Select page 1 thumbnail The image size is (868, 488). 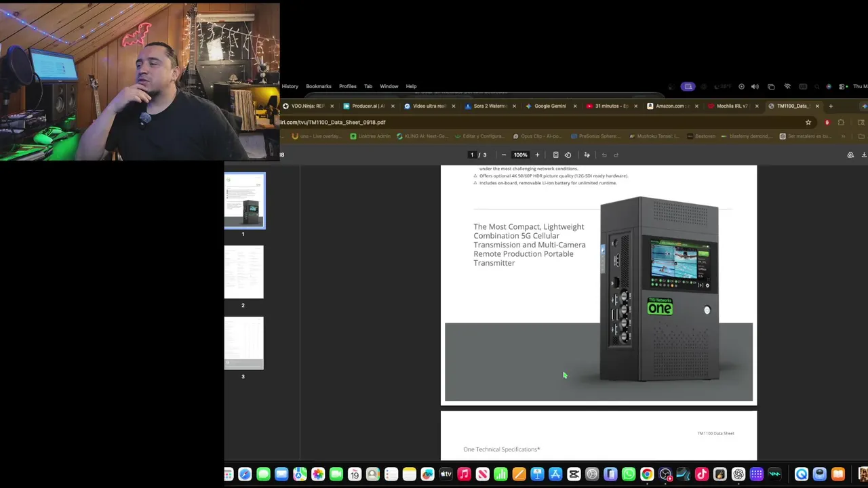click(245, 201)
